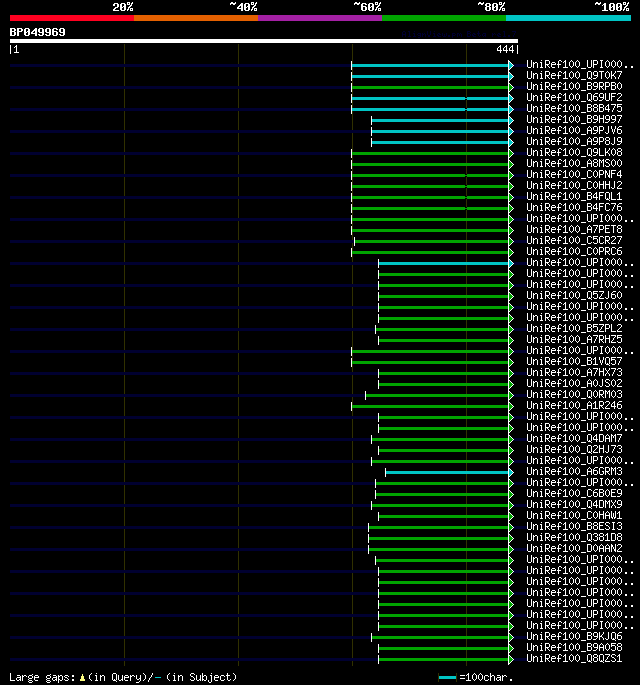Select the UniRef100_C0HHJ2 label
Screen dimensions: 640x685
(x=574, y=185)
